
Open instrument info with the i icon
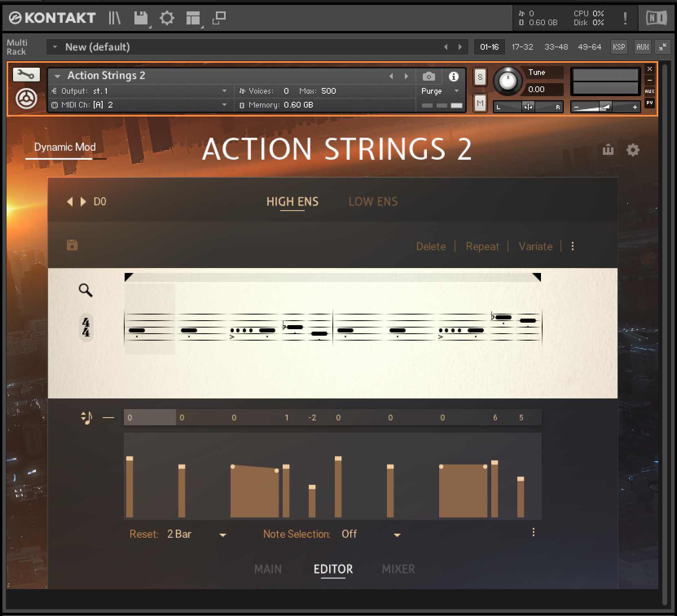454,76
